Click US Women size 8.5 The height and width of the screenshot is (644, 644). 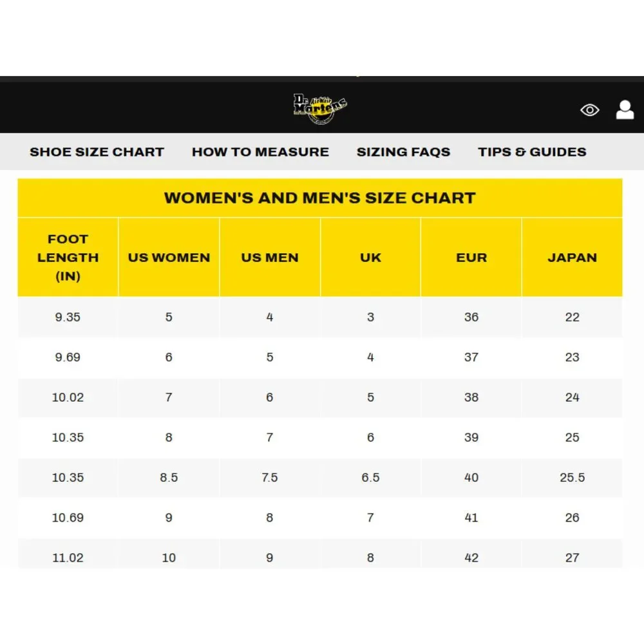[x=169, y=478]
